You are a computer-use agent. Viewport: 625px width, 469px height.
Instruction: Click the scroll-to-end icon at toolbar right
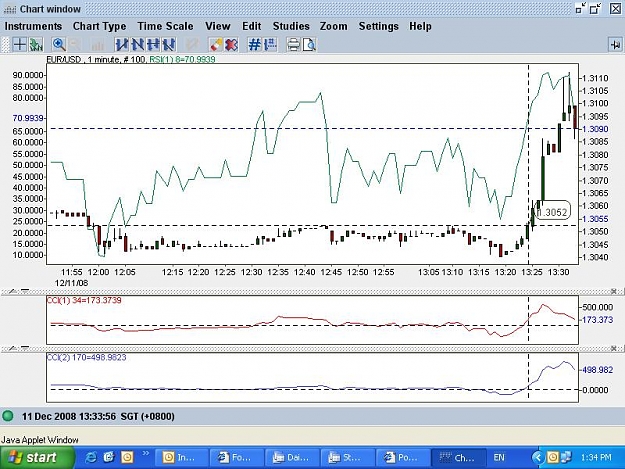pos(615,44)
